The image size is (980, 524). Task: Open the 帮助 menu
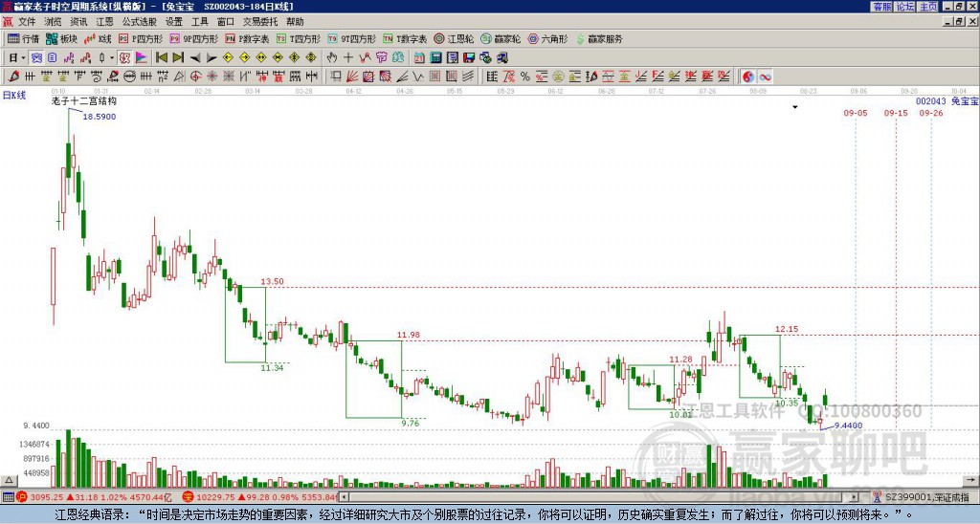(x=295, y=22)
